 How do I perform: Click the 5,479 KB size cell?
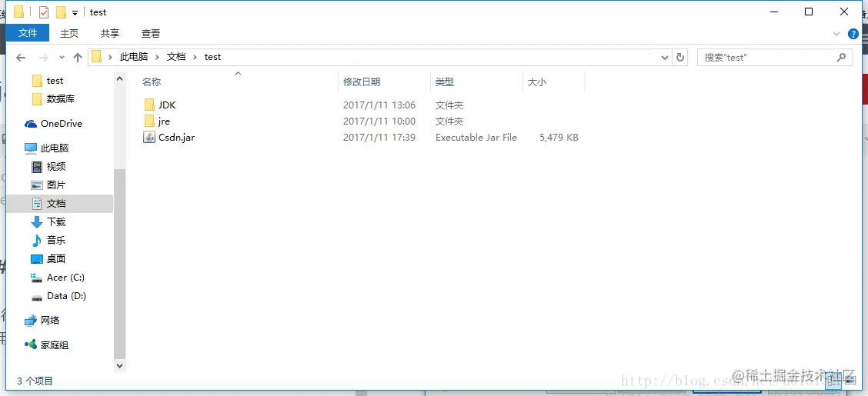pyautogui.click(x=559, y=137)
